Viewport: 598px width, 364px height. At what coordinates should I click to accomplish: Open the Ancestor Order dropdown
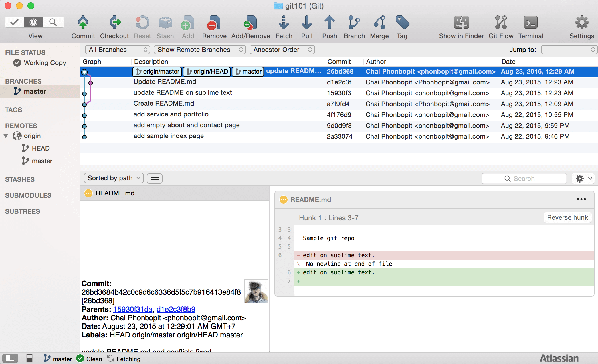[x=282, y=50]
